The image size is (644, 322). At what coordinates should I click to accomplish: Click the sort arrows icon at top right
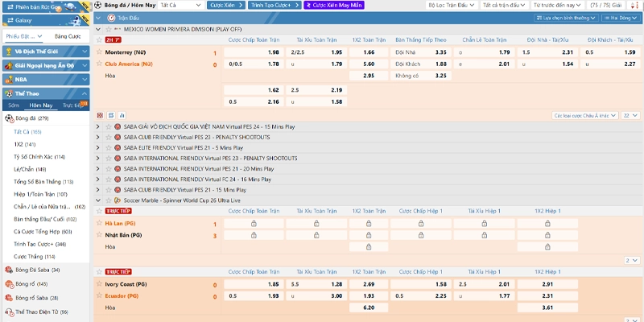pyautogui.click(x=634, y=6)
